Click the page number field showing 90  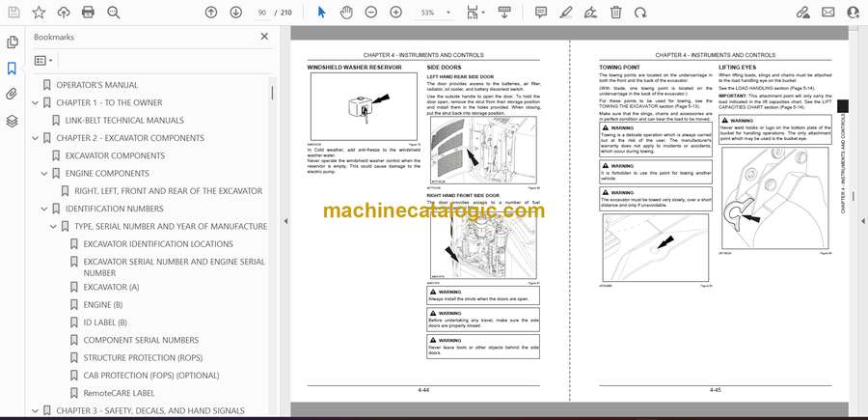click(x=262, y=13)
